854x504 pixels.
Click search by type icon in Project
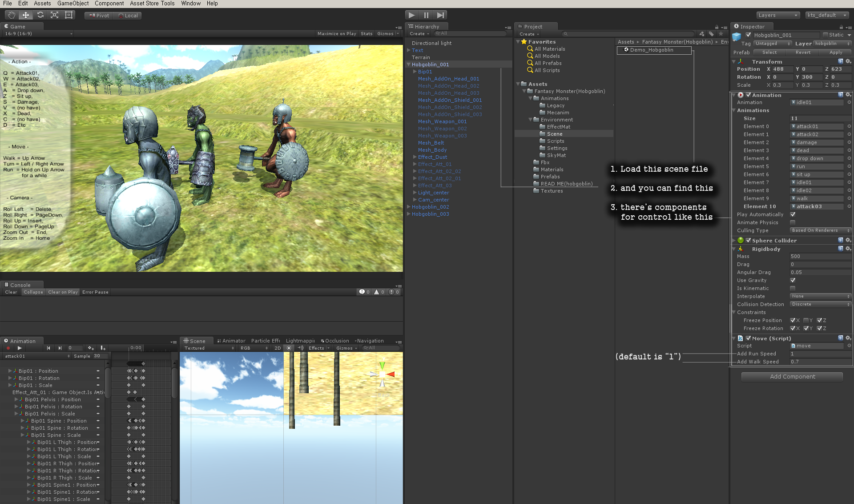[701, 34]
